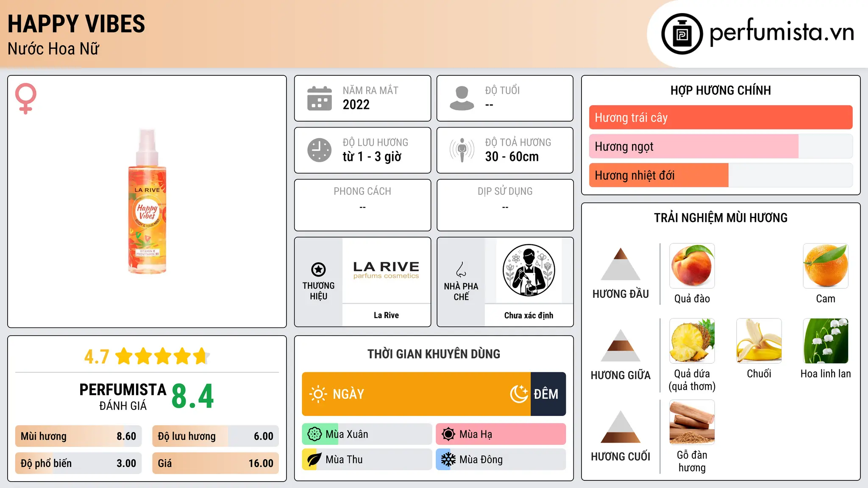Click the Mùa Thu season bar
Viewport: 868px width, 488px height.
(367, 460)
